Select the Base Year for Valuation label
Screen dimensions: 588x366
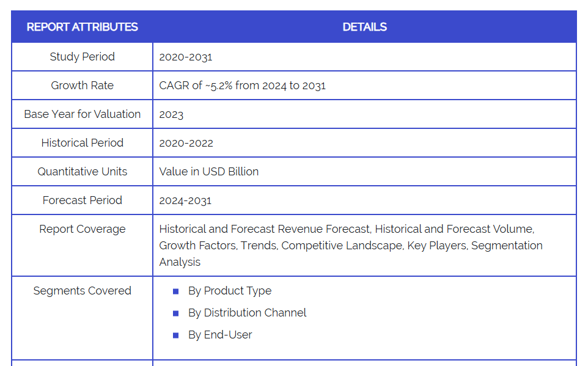[x=83, y=114]
